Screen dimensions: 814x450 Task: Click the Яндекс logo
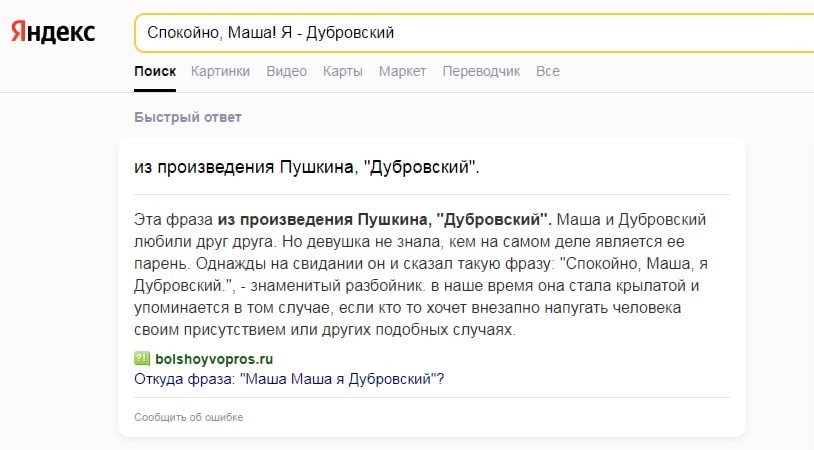[53, 32]
